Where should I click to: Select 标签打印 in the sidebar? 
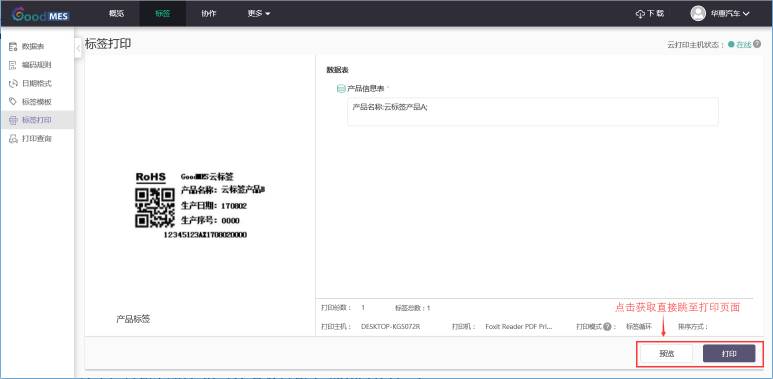pos(37,120)
